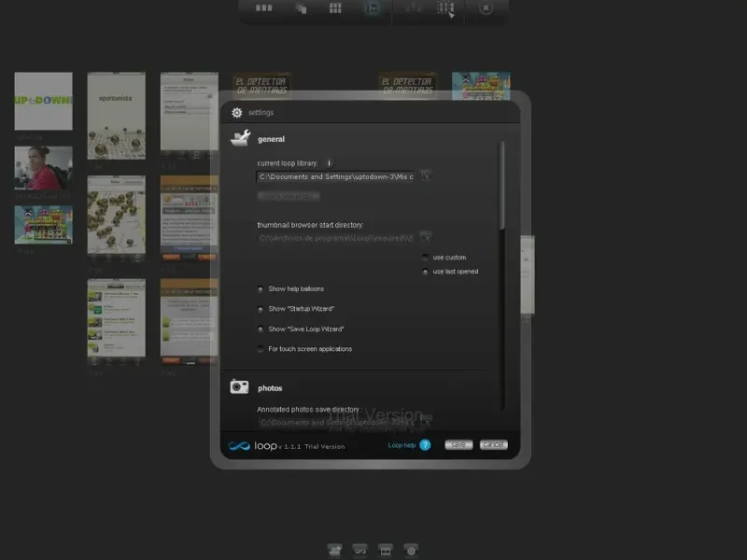Image resolution: width=747 pixels, height=560 pixels.
Task: Open the 'Loop help' link
Action: (402, 445)
